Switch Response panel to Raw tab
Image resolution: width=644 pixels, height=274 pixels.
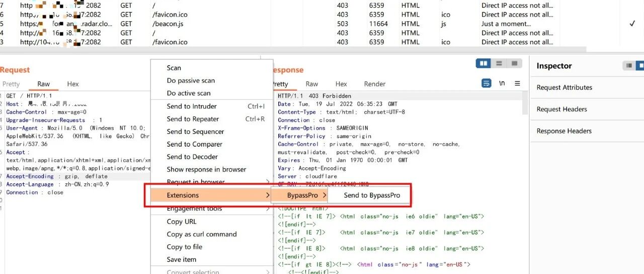click(312, 84)
